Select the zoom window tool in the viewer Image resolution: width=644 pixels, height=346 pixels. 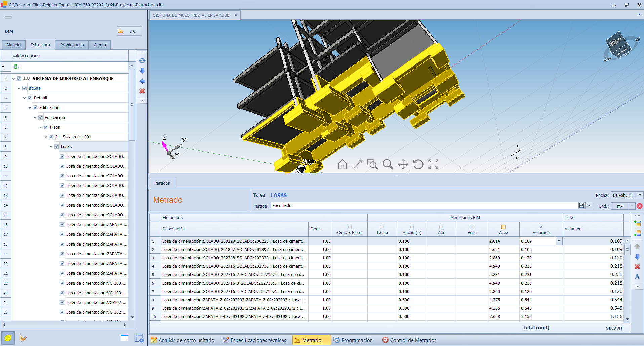click(372, 164)
